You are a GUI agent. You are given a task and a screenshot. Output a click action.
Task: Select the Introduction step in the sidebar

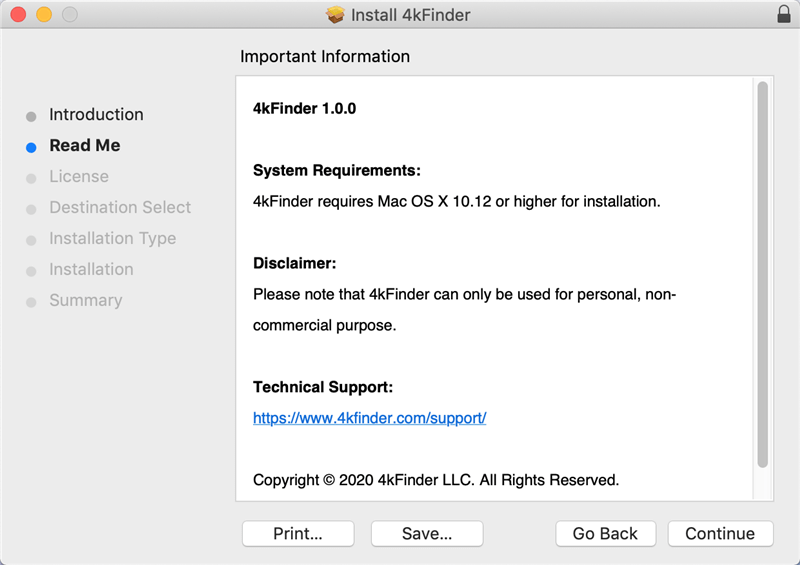pos(96,115)
